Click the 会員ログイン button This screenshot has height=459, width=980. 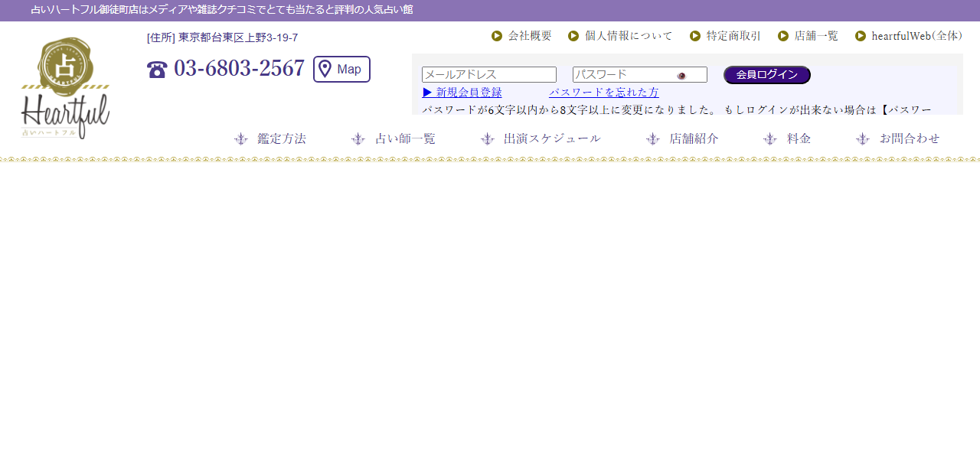click(x=767, y=75)
